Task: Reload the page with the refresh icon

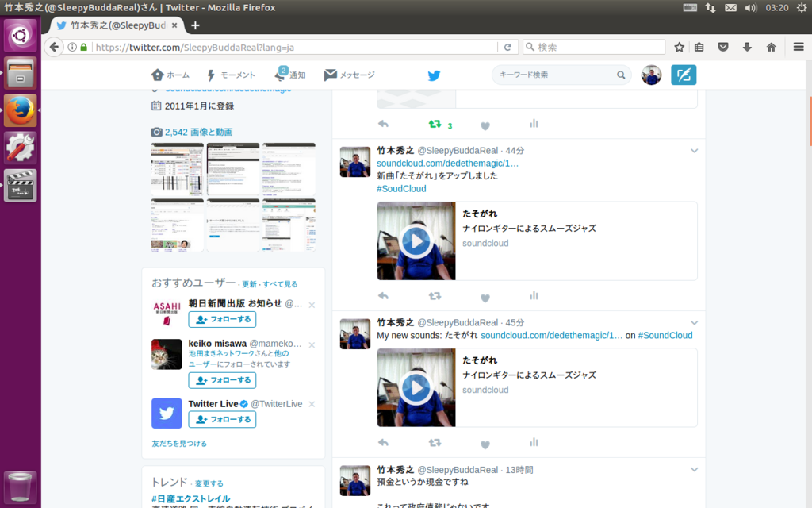Action: coord(508,47)
